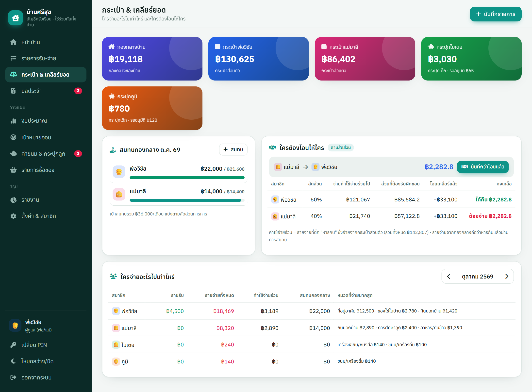Screen dimensions: 532x392
Task: Click พ่อวิชัย avatar in spending table
Action: [x=116, y=311]
